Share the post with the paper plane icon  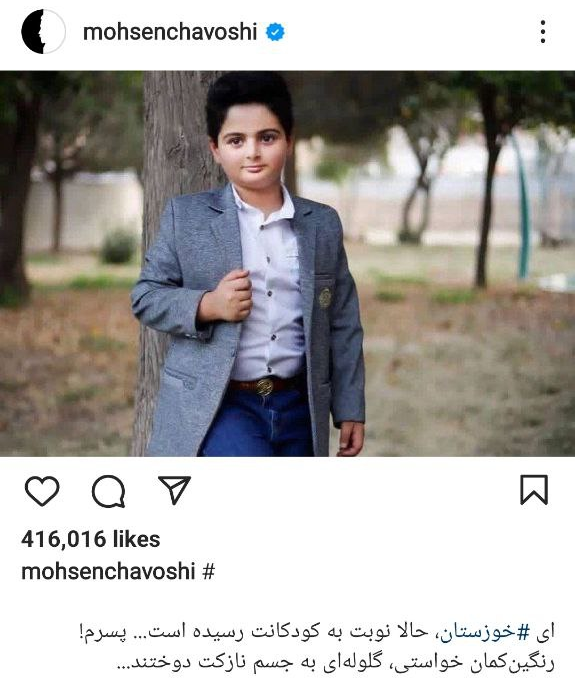174,490
